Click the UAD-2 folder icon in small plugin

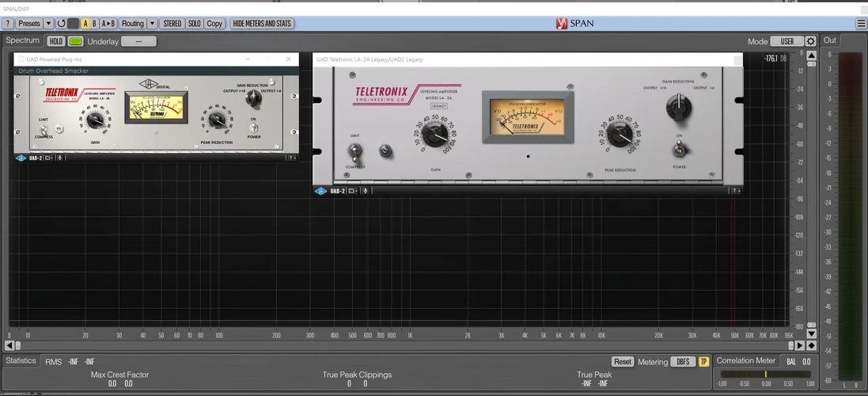tap(48, 158)
